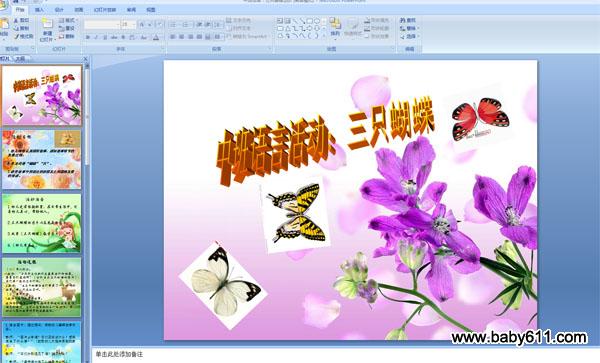The height and width of the screenshot is (363, 600).
Task: Select the third slide thumbnail with green background
Action: [42, 223]
